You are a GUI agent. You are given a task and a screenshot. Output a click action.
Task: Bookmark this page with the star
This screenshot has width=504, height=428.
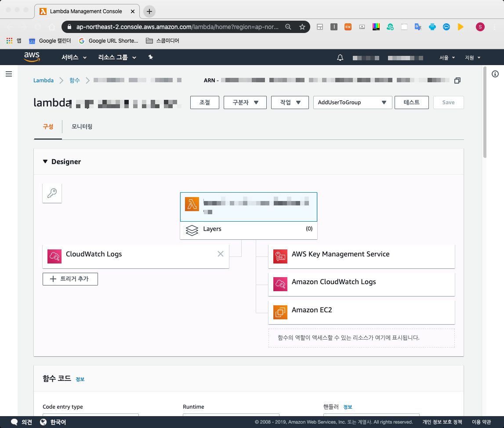(302, 27)
